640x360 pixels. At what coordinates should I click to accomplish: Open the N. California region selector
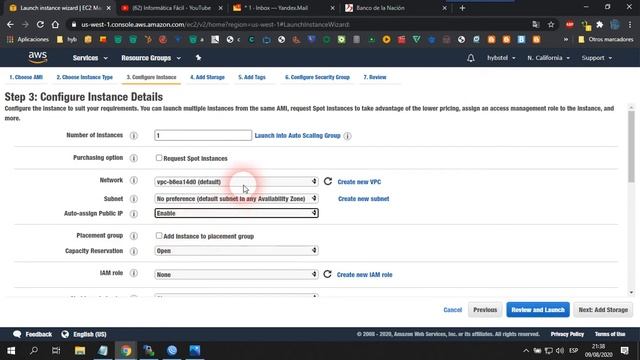click(x=548, y=58)
